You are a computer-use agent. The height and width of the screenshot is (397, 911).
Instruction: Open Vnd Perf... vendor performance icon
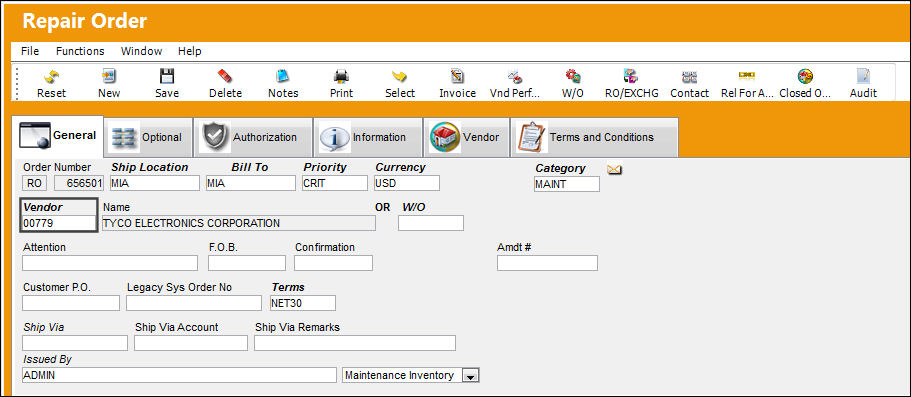[x=515, y=84]
